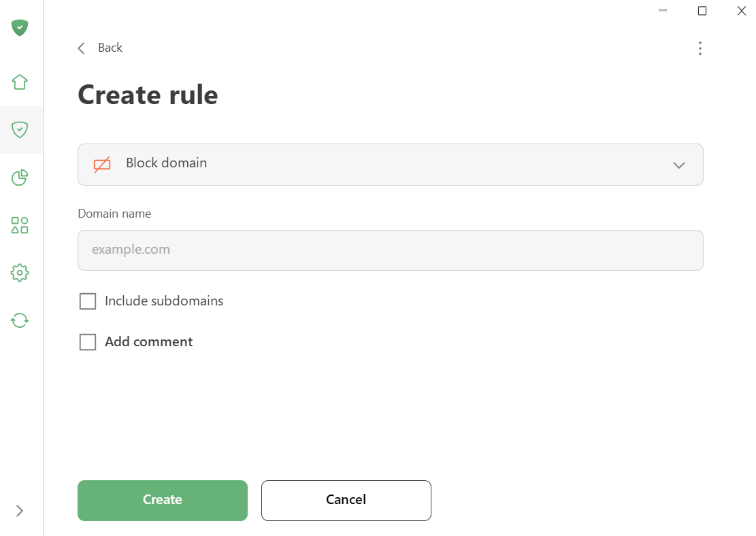This screenshot has height=536, width=756.
Task: Open the Statistics pie chart icon
Action: [x=20, y=177]
